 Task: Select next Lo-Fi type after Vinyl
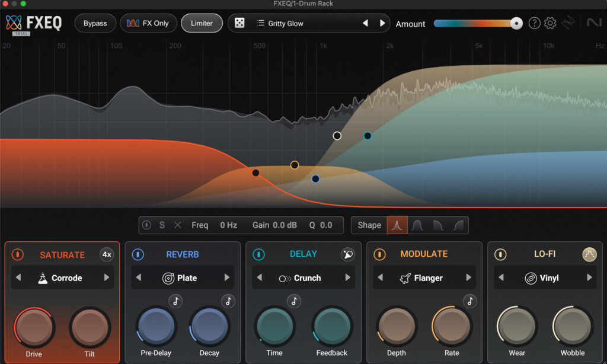[x=589, y=277]
